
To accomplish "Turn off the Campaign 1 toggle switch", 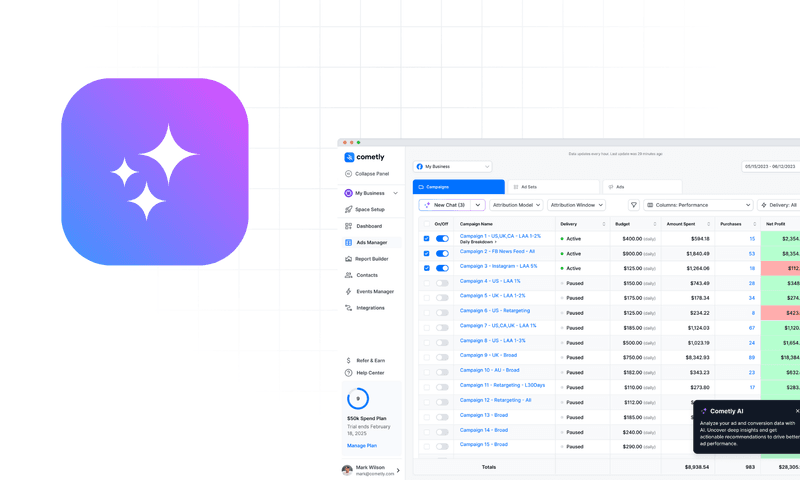I will tap(442, 239).
